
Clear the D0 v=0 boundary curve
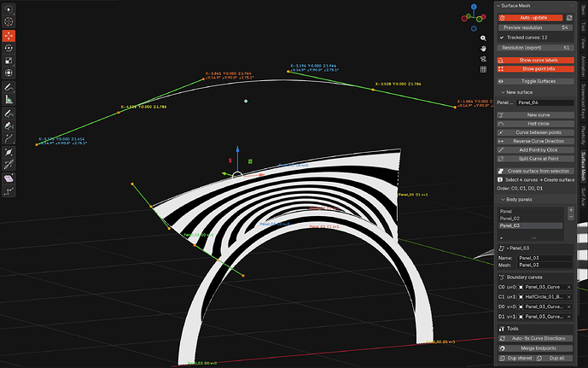[x=569, y=307]
